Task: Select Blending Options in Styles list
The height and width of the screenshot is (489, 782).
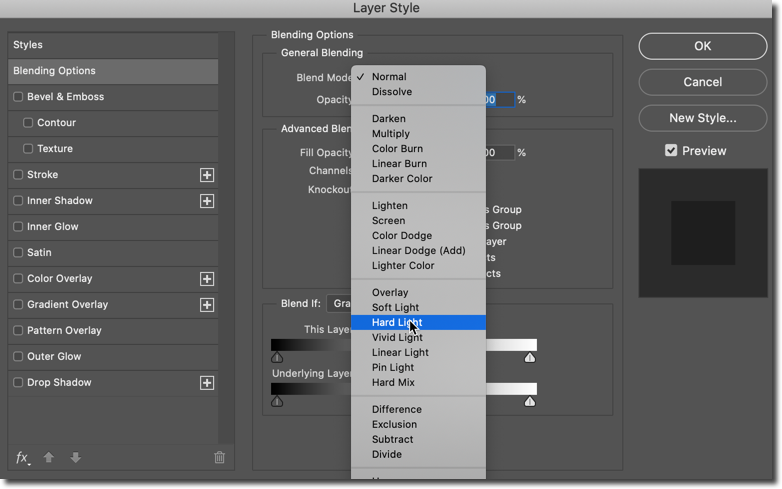Action: click(x=113, y=71)
